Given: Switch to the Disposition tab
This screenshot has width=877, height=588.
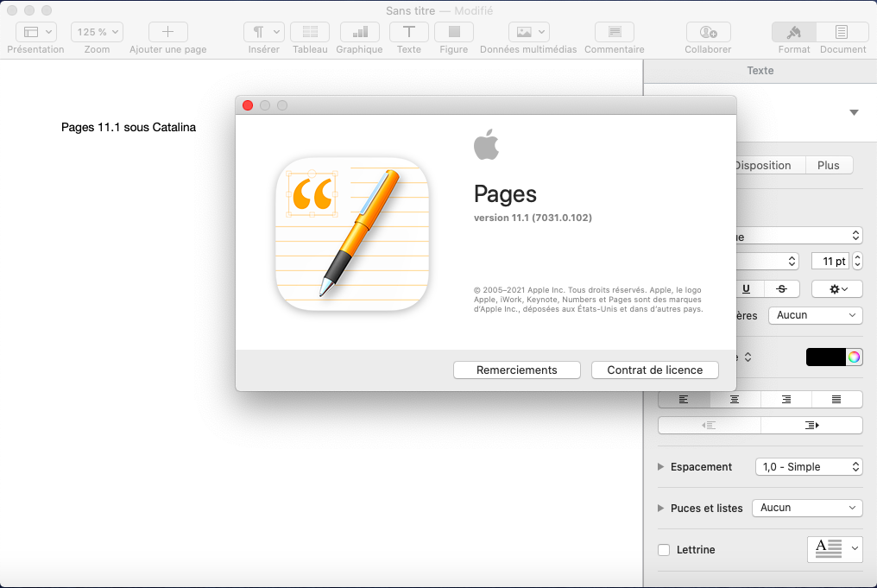Looking at the screenshot, I should point(770,165).
